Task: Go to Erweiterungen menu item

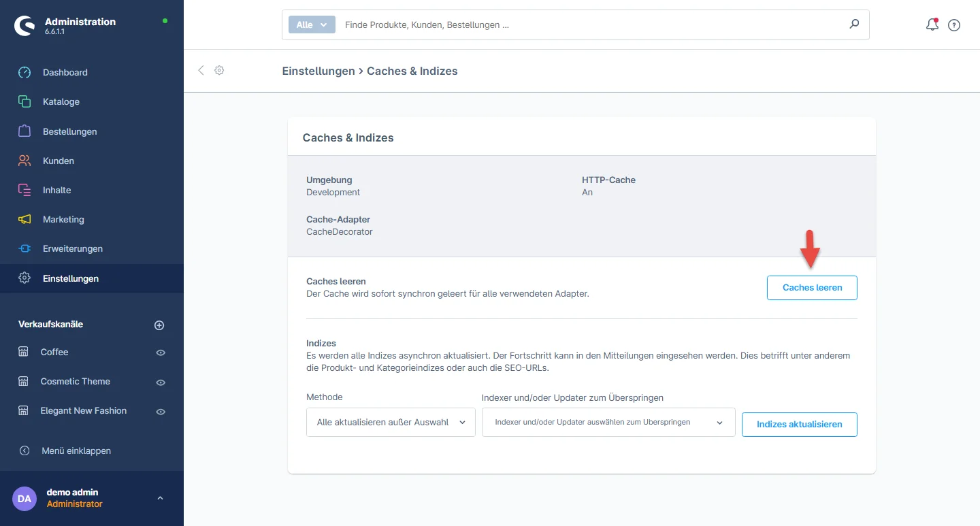Action: (x=72, y=248)
